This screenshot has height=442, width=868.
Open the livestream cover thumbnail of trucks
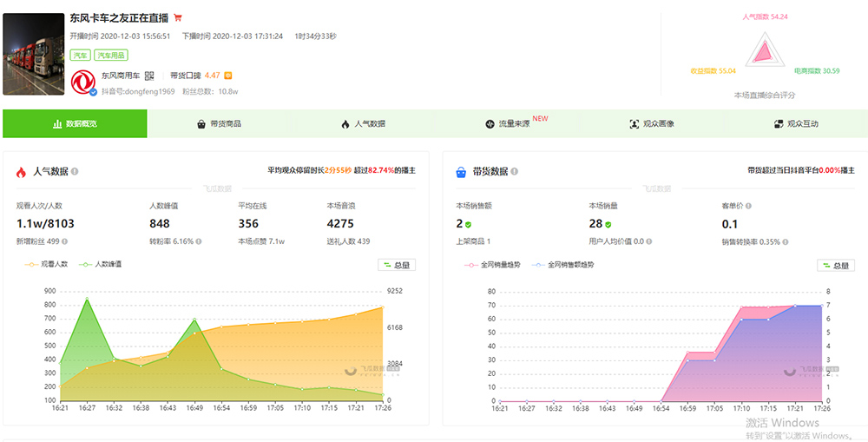pyautogui.click(x=34, y=54)
